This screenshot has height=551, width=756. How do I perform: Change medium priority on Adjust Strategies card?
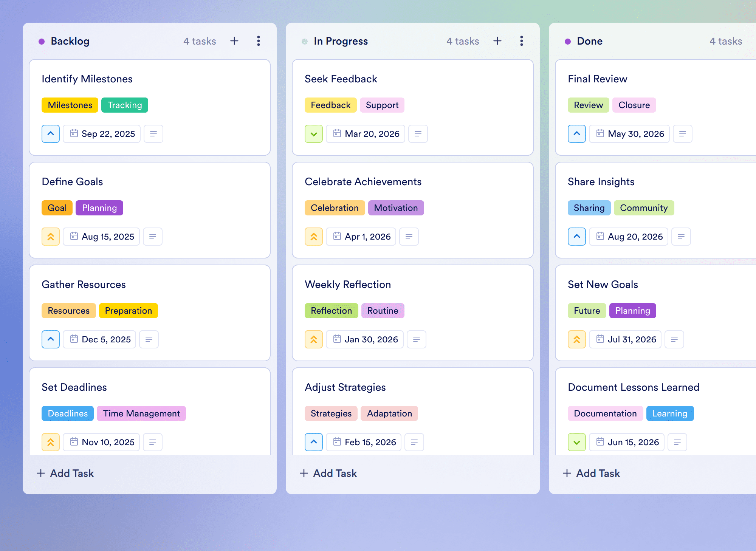(314, 442)
